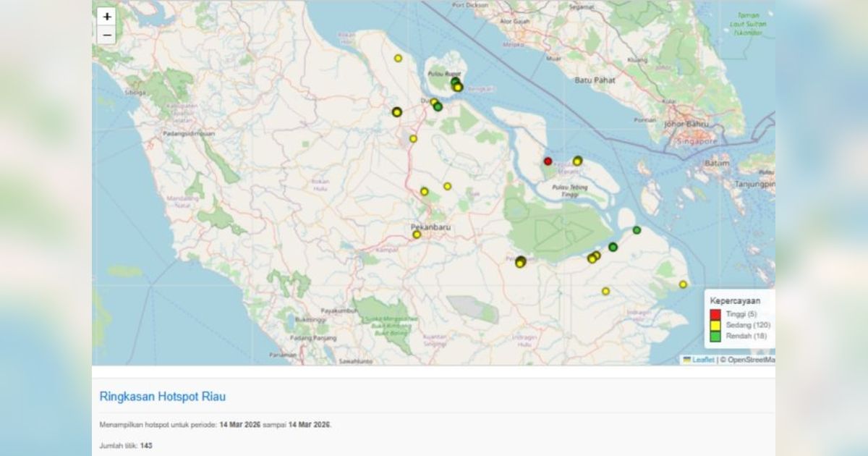868x456 pixels.
Task: Select the northernmost yellow hotspot marker
Action: coord(398,58)
